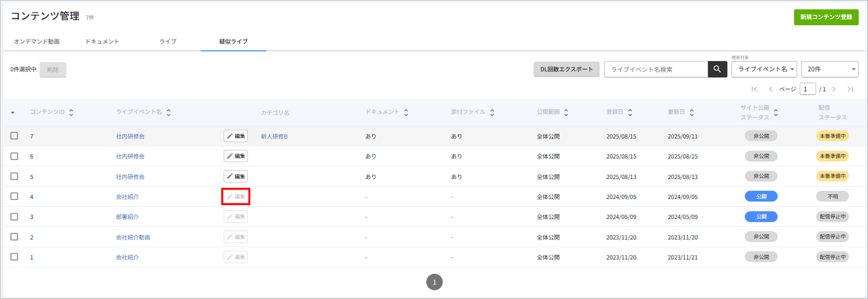Open the 検索対象 ライブイベント名 dropdown

click(764, 69)
